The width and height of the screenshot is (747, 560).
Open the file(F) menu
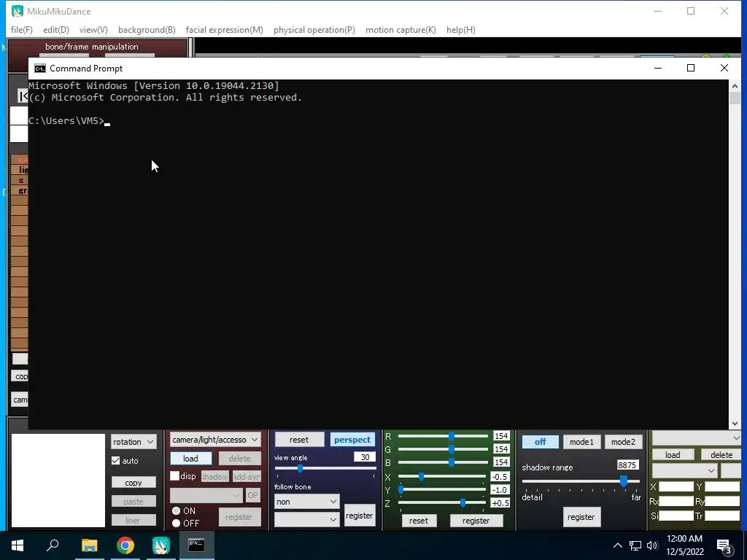point(21,29)
